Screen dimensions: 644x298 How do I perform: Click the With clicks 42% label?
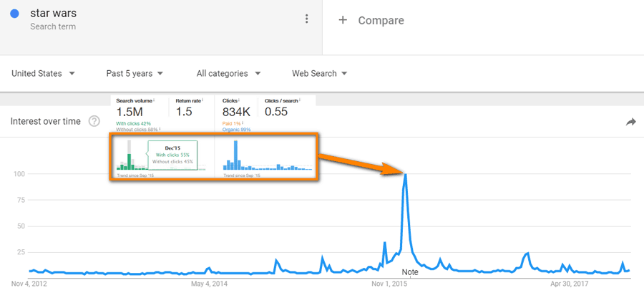(x=134, y=122)
